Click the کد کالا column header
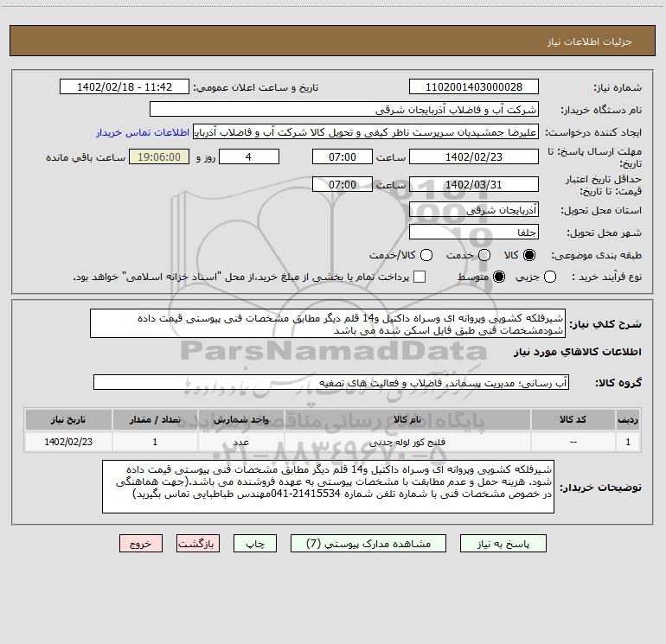Image resolution: width=666 pixels, height=644 pixels. [x=573, y=420]
